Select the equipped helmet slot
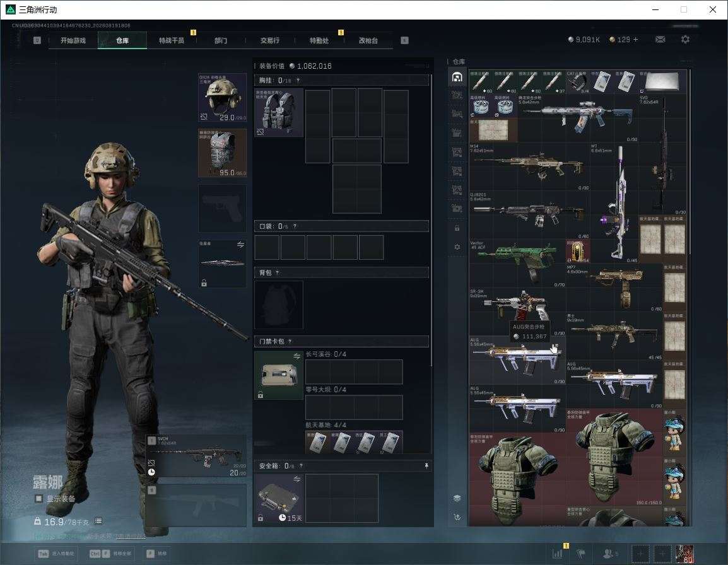728x565 pixels. [x=223, y=98]
